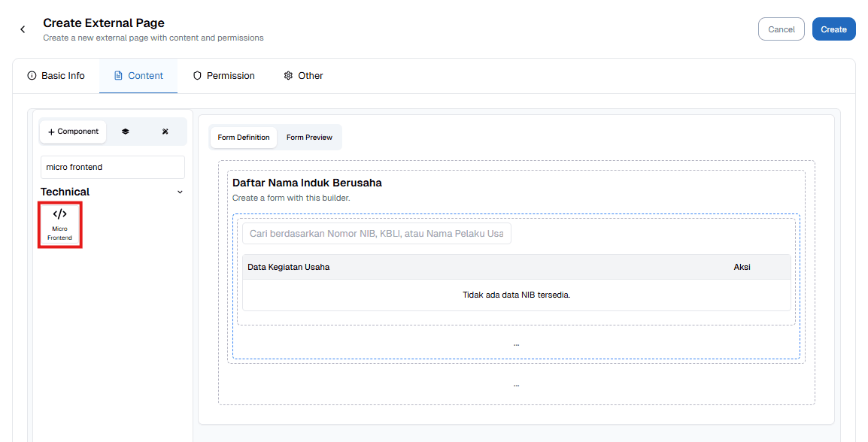Viewport: 868px width, 442px height.
Task: Click the info icon on the Basic Info tab
Action: coord(32,75)
